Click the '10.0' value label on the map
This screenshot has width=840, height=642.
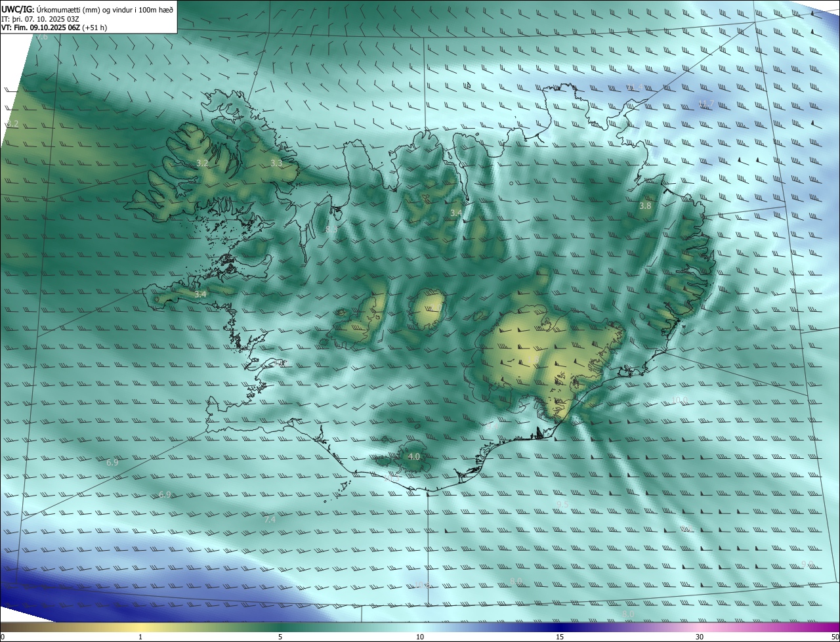tap(680, 400)
